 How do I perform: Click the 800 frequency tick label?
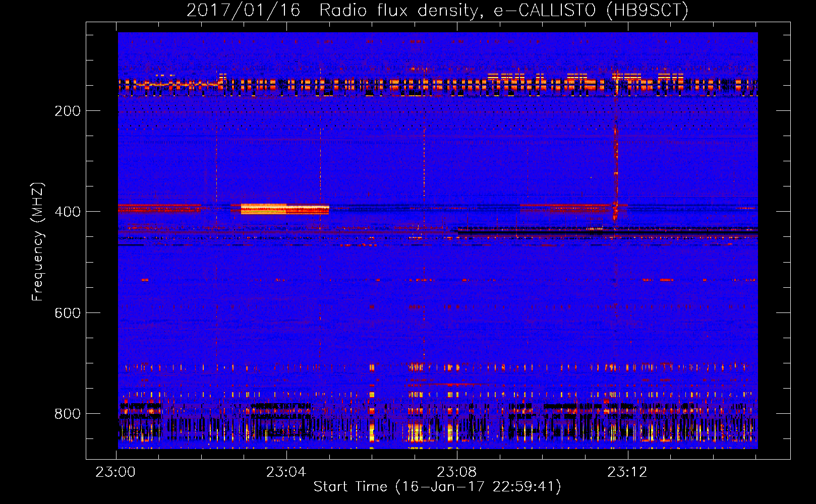click(x=68, y=414)
